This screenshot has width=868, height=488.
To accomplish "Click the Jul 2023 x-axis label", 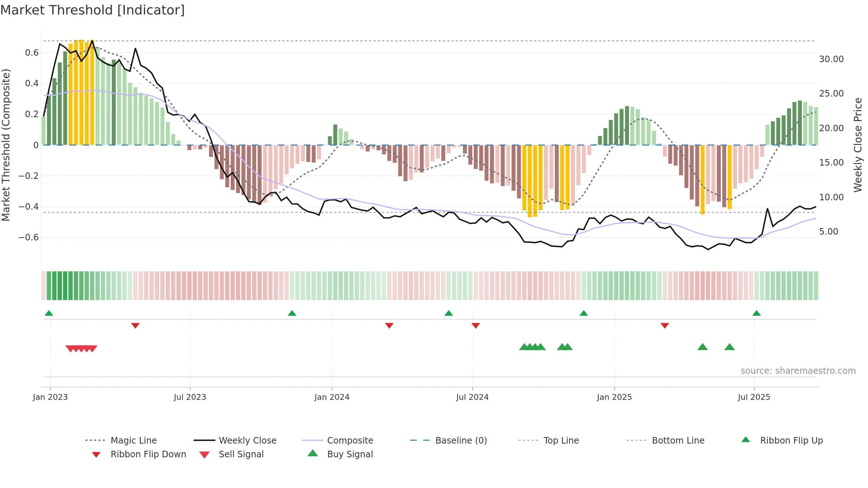I will [190, 397].
